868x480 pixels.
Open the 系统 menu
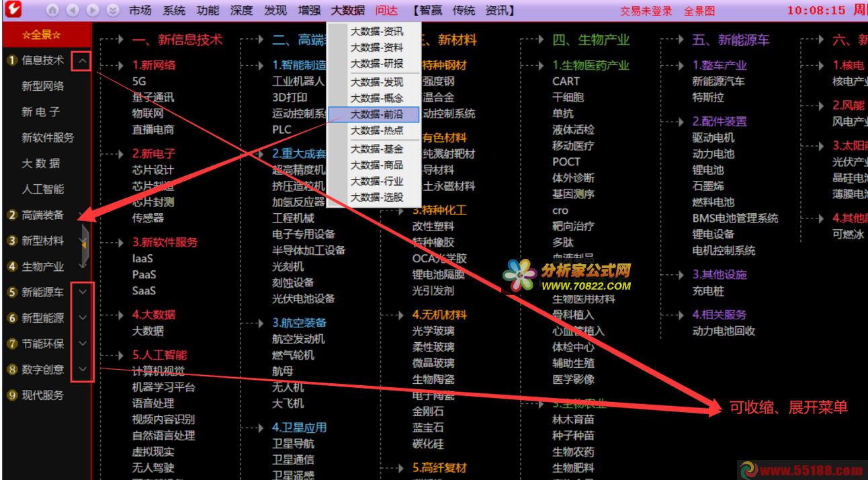174,11
